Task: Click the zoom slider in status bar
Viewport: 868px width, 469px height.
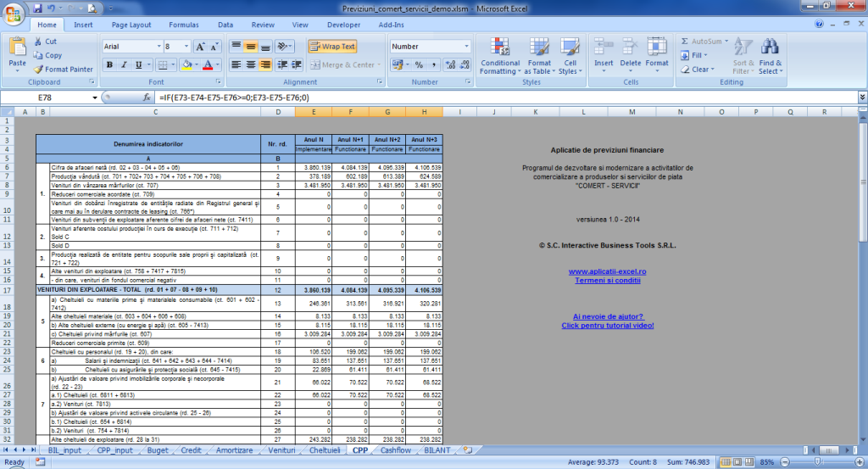Action: pyautogui.click(x=818, y=462)
